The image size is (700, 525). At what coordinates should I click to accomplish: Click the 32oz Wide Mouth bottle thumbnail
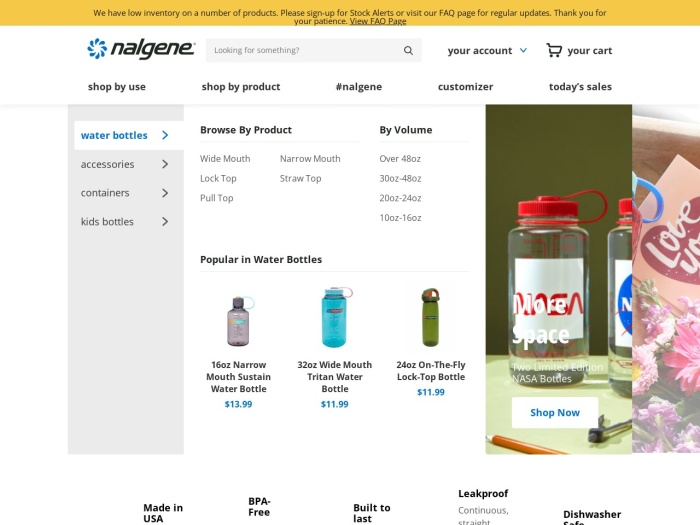[x=335, y=317]
